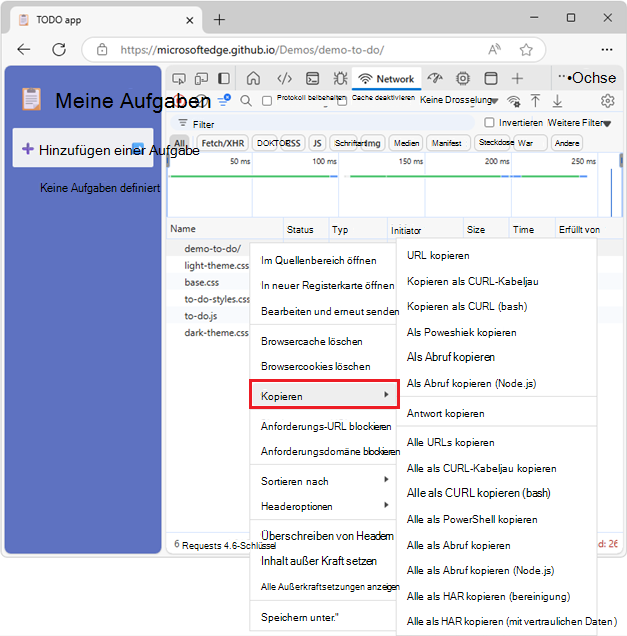The height and width of the screenshot is (636, 627).
Task: Select Alle als HAR kopieren (bereinigung)
Action: 497,596
